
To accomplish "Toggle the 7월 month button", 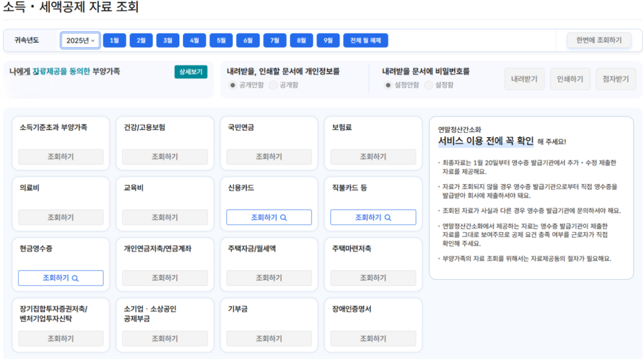I will click(x=274, y=40).
